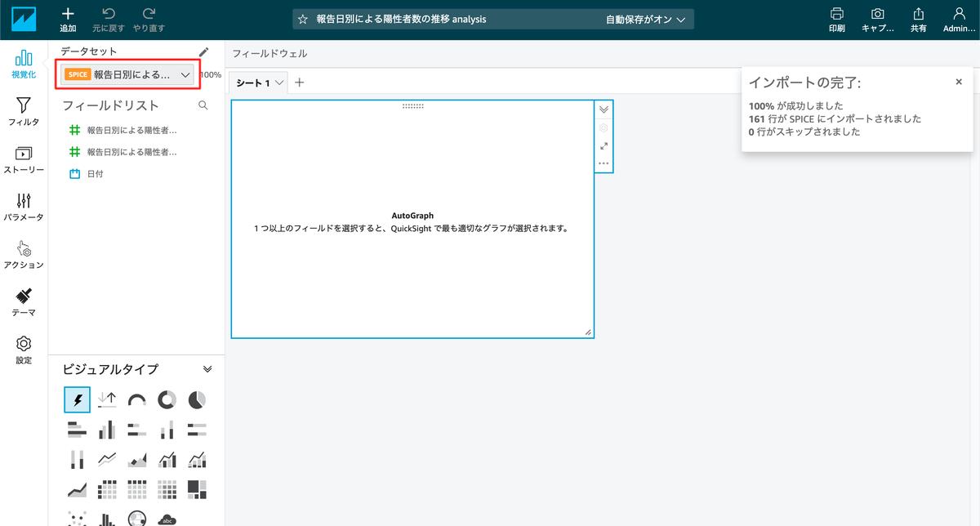Select the word cloud visual type
This screenshot has width=980, height=526.
166,518
